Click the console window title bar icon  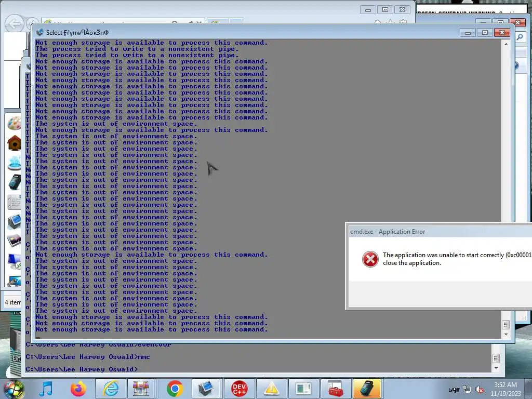tap(39, 32)
